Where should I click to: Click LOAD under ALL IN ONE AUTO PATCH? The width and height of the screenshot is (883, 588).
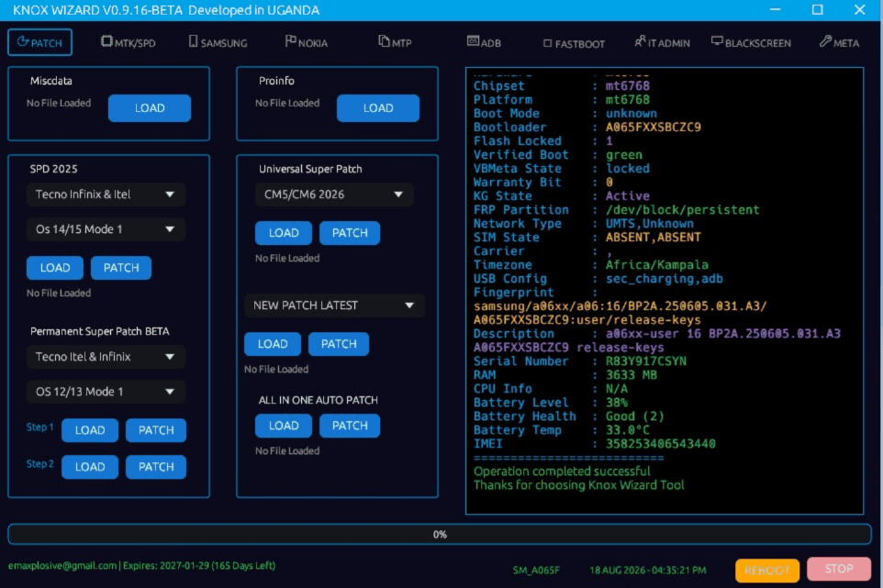(x=284, y=426)
